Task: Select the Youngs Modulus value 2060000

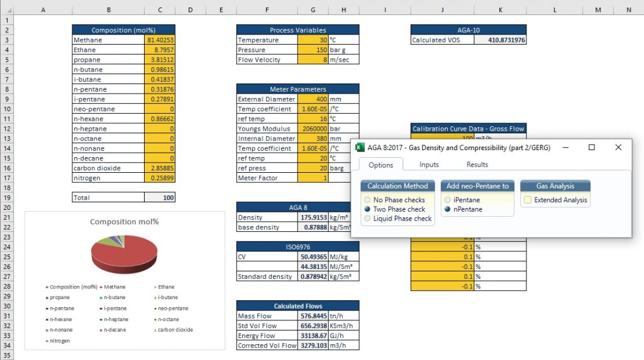Action: (313, 129)
